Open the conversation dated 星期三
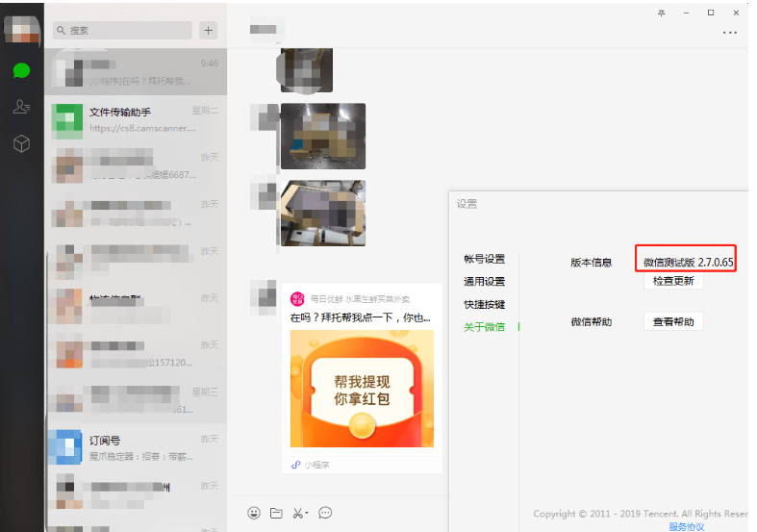Viewport: 757px width, 532px height. 136,401
